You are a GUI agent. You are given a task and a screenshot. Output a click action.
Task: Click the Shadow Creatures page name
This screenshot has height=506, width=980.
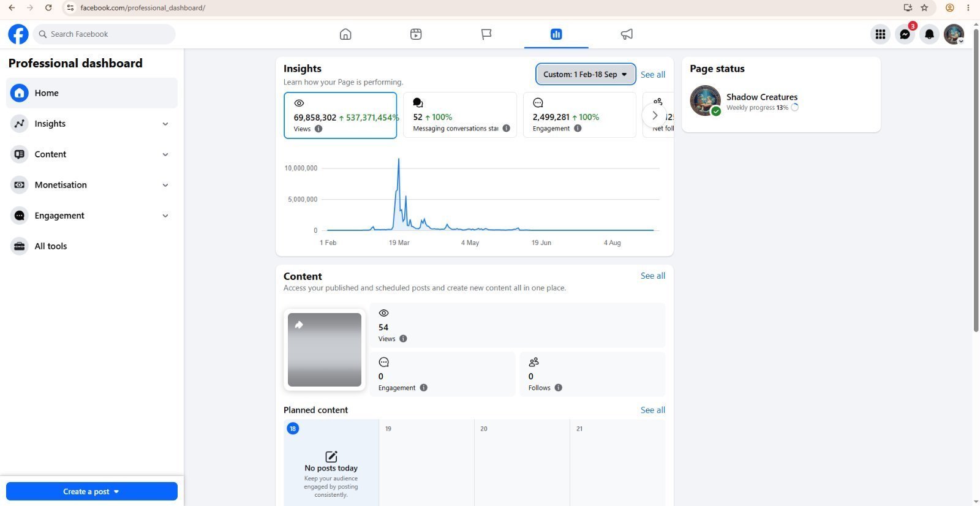[x=762, y=97]
